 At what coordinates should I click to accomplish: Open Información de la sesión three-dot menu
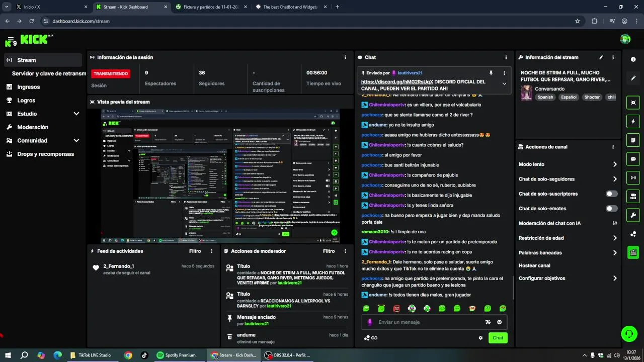click(345, 57)
